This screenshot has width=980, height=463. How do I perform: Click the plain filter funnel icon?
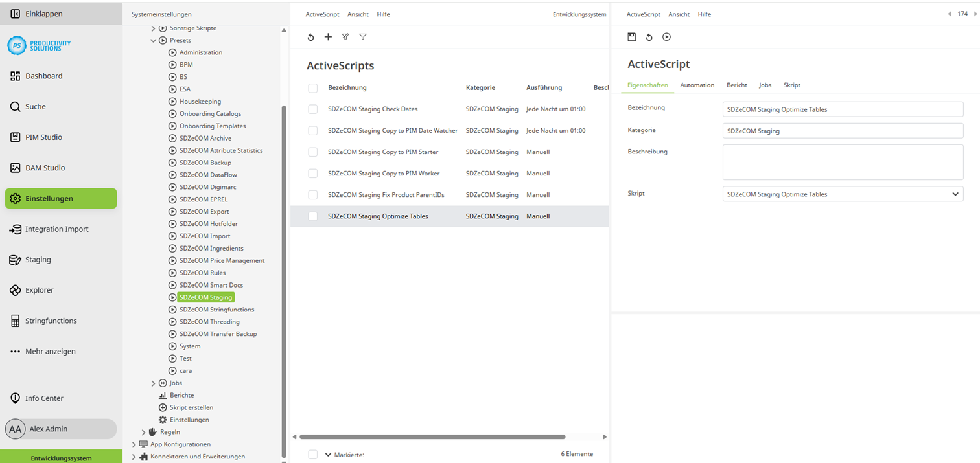click(363, 37)
